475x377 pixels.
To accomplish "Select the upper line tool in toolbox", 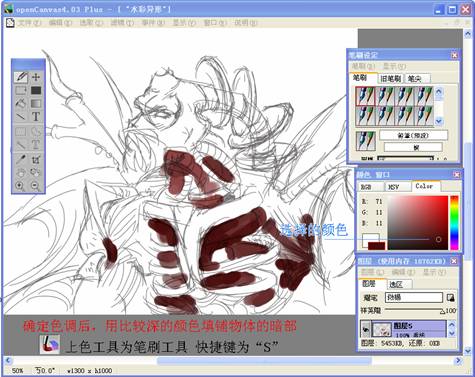I will click(21, 117).
